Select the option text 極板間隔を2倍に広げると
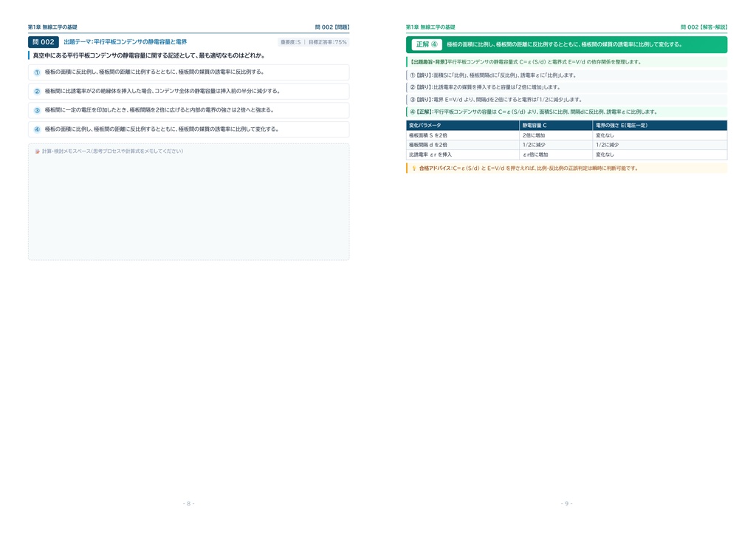 (159, 110)
